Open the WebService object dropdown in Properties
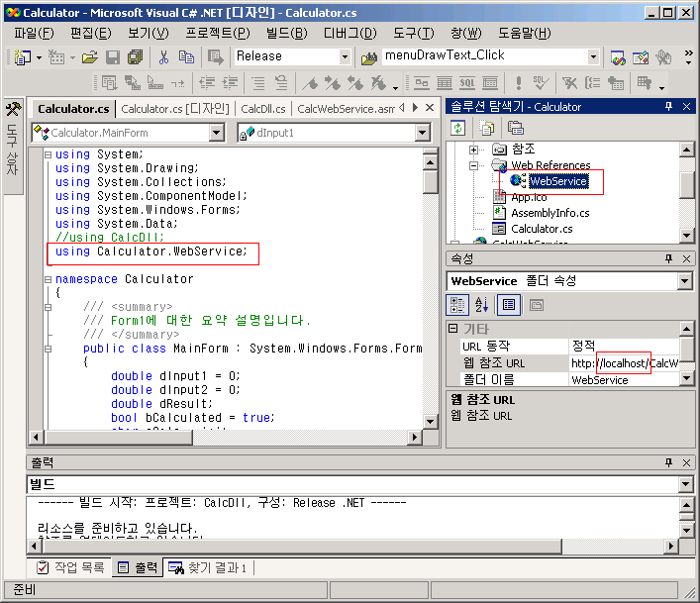This screenshot has width=700, height=603. pos(683,281)
